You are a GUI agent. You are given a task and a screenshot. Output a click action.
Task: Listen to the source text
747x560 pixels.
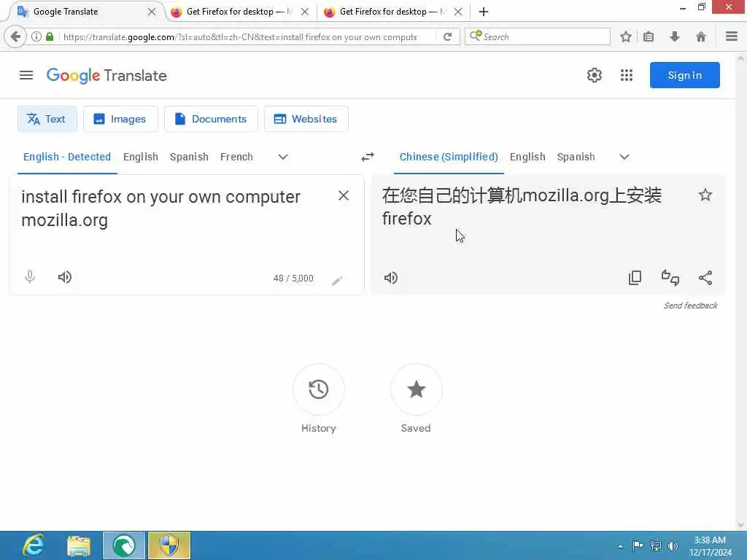point(65,277)
